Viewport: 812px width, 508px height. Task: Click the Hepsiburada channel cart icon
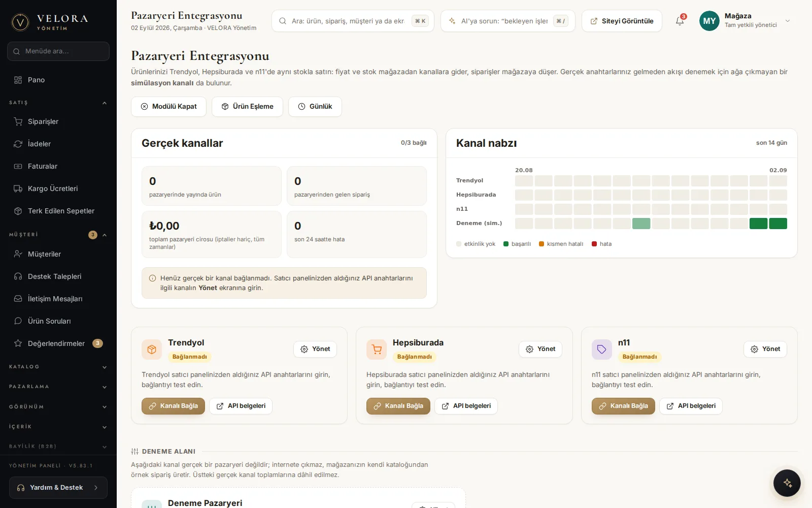377,350
